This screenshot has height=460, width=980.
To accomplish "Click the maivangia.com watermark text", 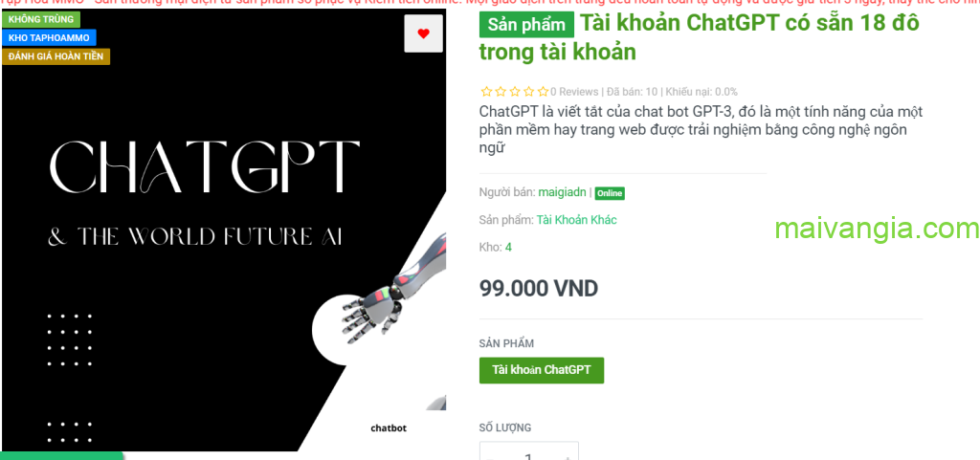I will coord(877,230).
